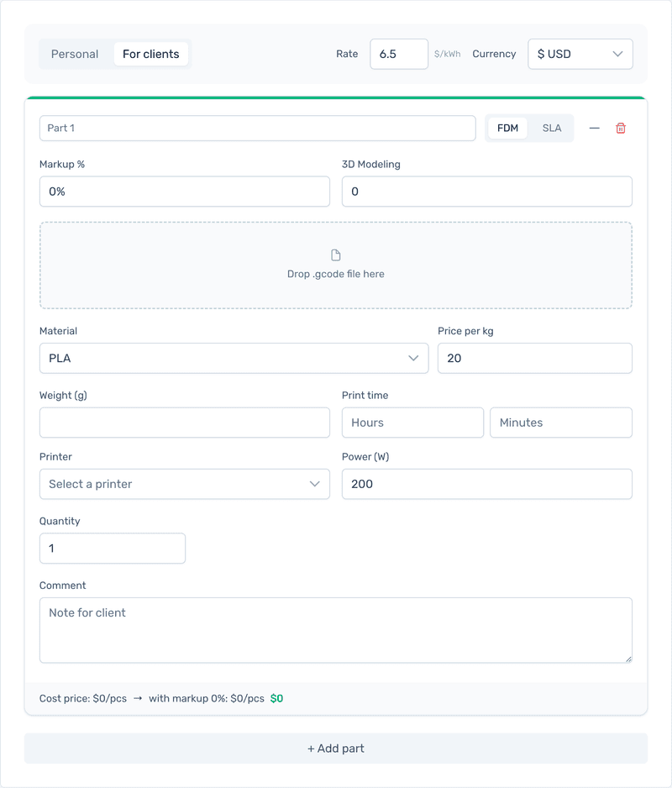The height and width of the screenshot is (788, 672).
Task: Focus the Markup % field
Action: coord(184,192)
